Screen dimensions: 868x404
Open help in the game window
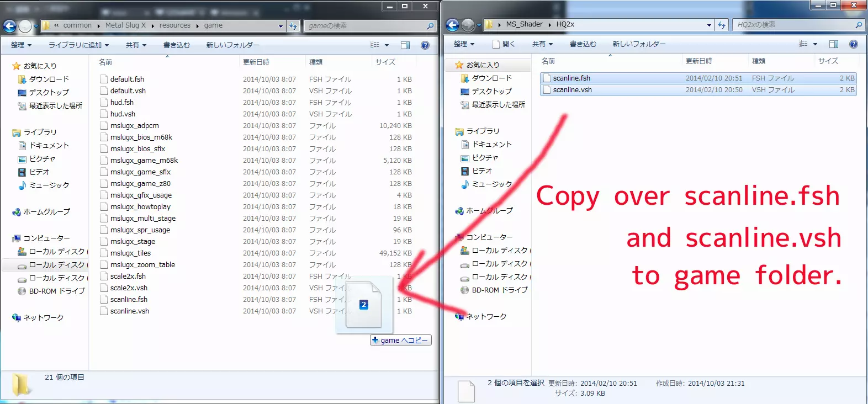[x=425, y=45]
